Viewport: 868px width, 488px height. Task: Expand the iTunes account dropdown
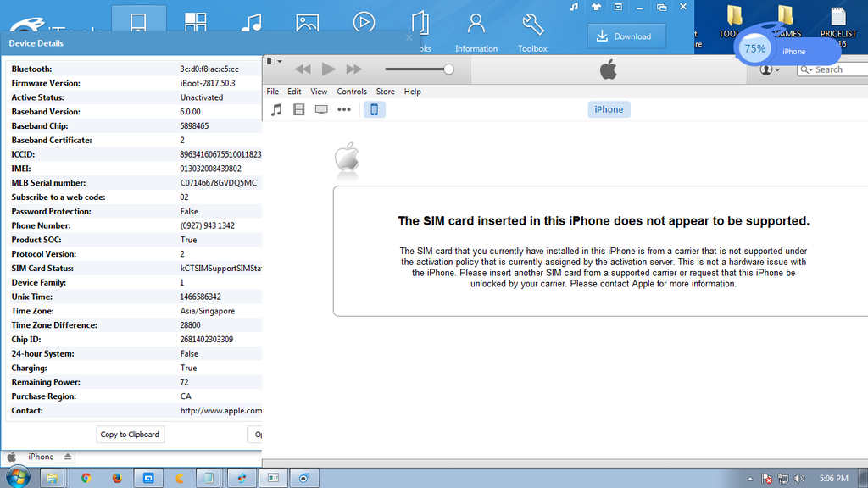click(x=770, y=69)
